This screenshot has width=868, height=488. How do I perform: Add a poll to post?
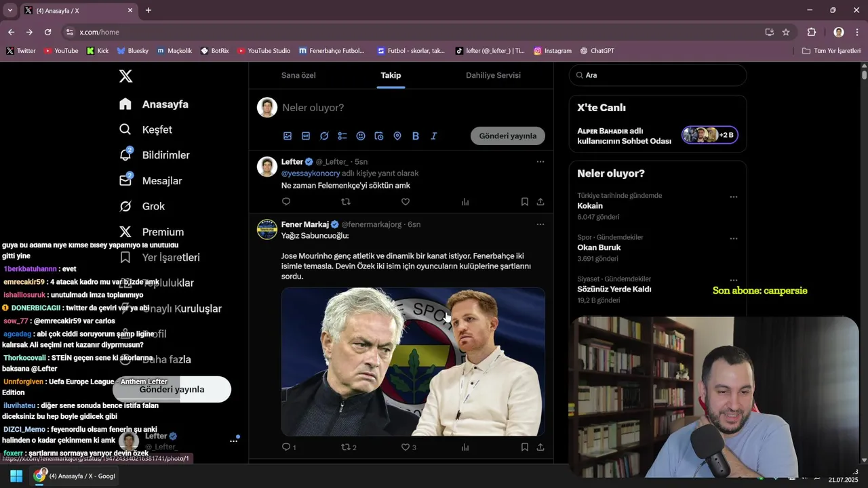coord(342,136)
